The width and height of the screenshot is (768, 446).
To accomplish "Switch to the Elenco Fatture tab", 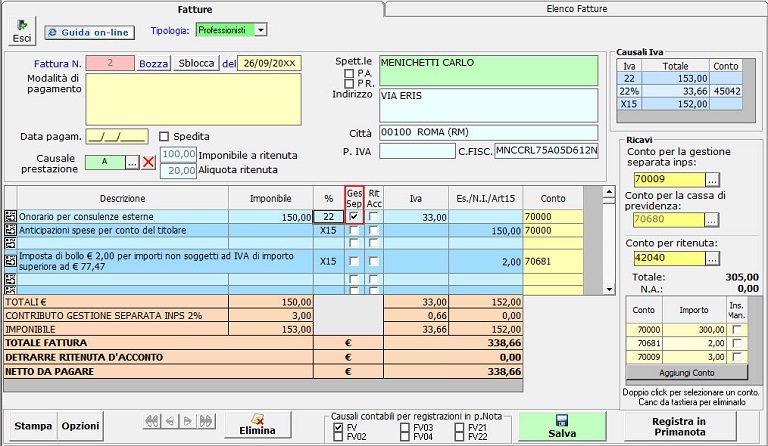I will tap(576, 9).
